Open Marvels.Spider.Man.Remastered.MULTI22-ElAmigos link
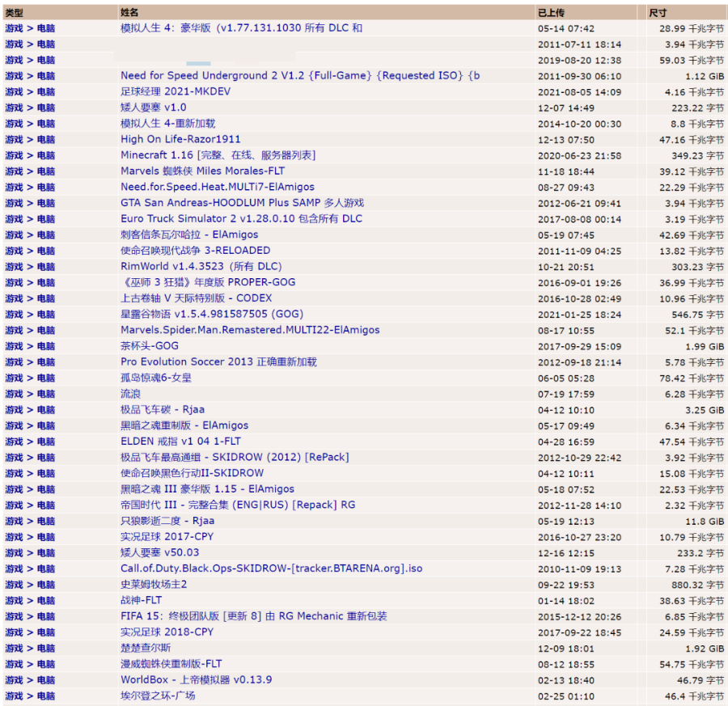Screen dimensions: 728x706 (250, 330)
